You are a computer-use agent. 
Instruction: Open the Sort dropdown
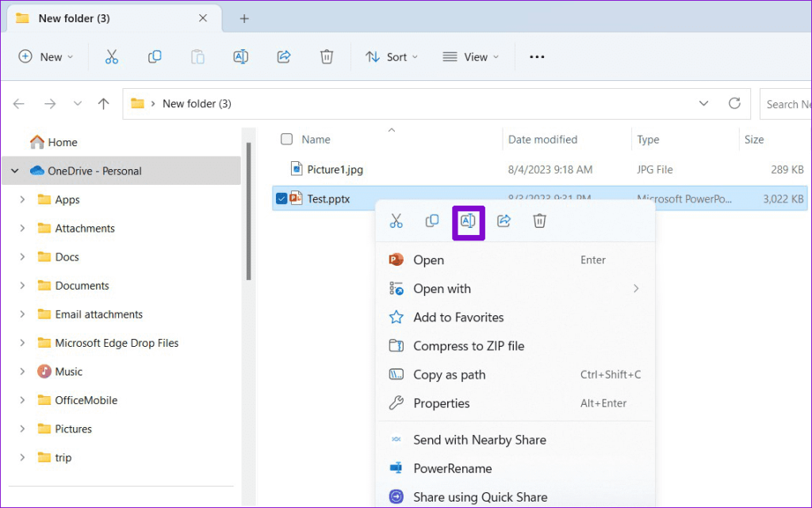coord(392,56)
